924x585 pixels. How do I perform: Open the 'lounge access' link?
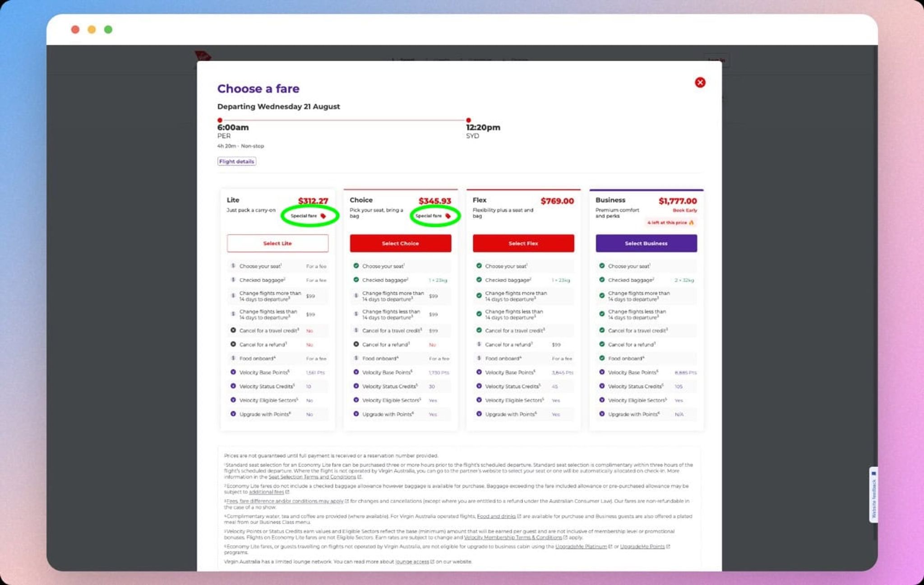tap(412, 562)
